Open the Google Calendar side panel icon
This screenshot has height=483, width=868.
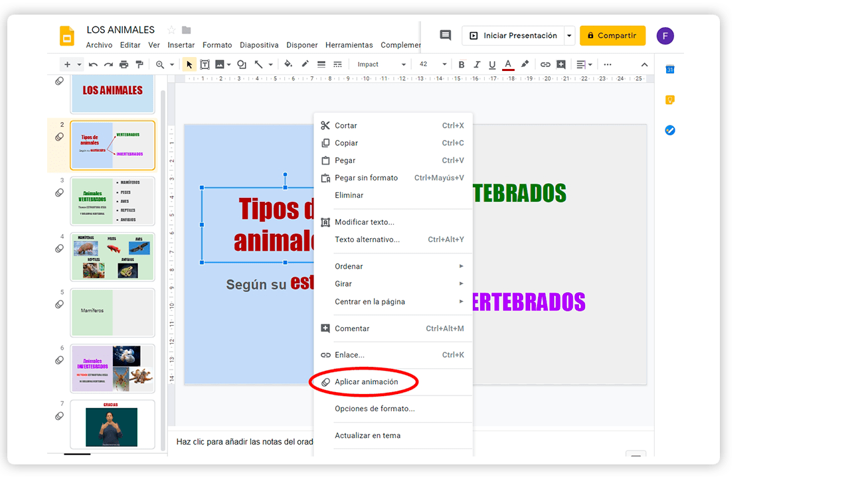coord(670,70)
